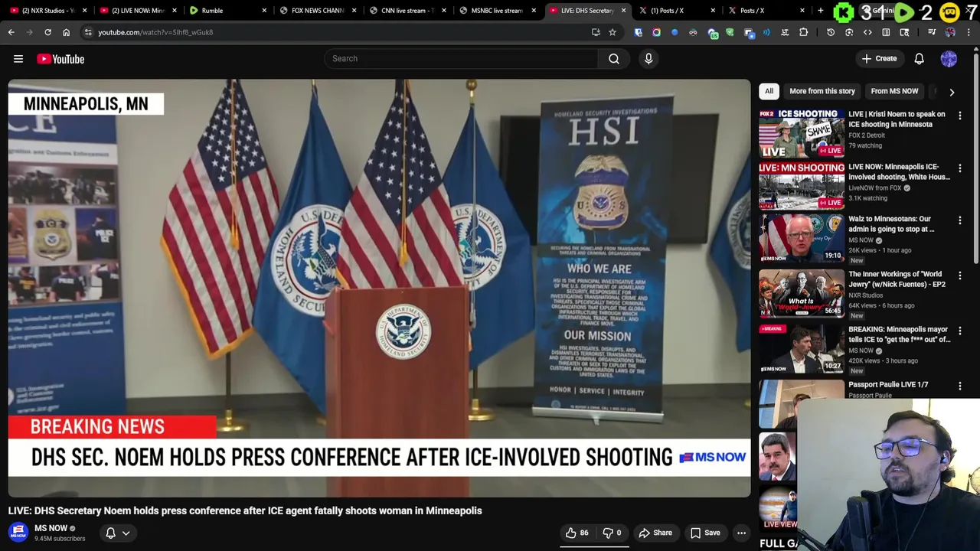Open browser three-dot menu

(969, 32)
